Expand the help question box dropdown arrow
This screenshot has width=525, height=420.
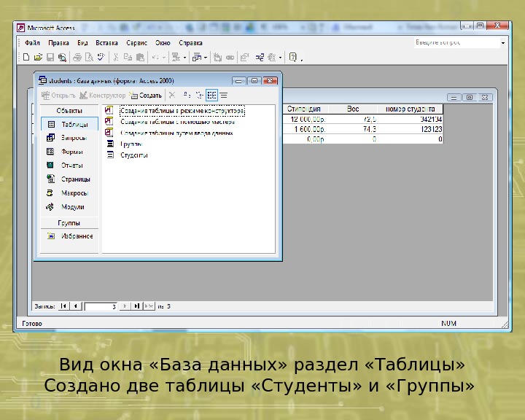click(x=503, y=43)
